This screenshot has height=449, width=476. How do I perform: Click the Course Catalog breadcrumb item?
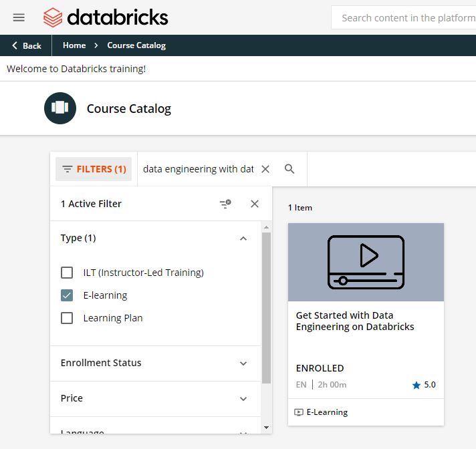(136, 45)
